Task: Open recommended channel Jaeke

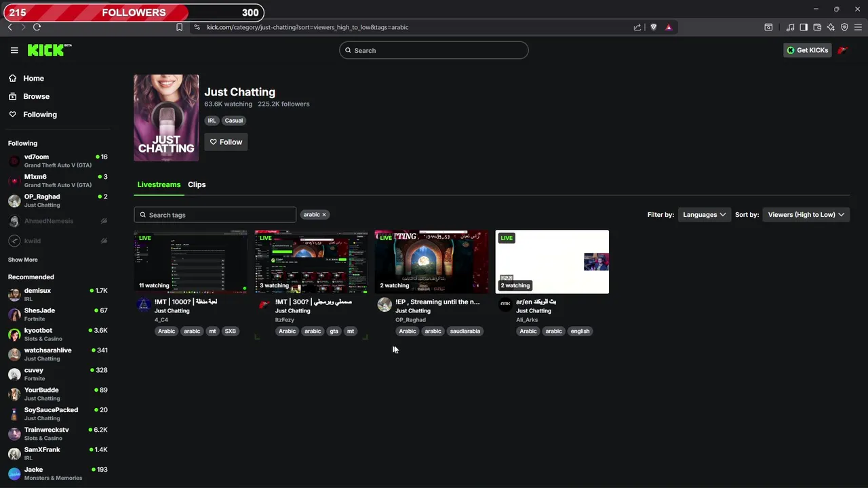Action: (x=58, y=473)
